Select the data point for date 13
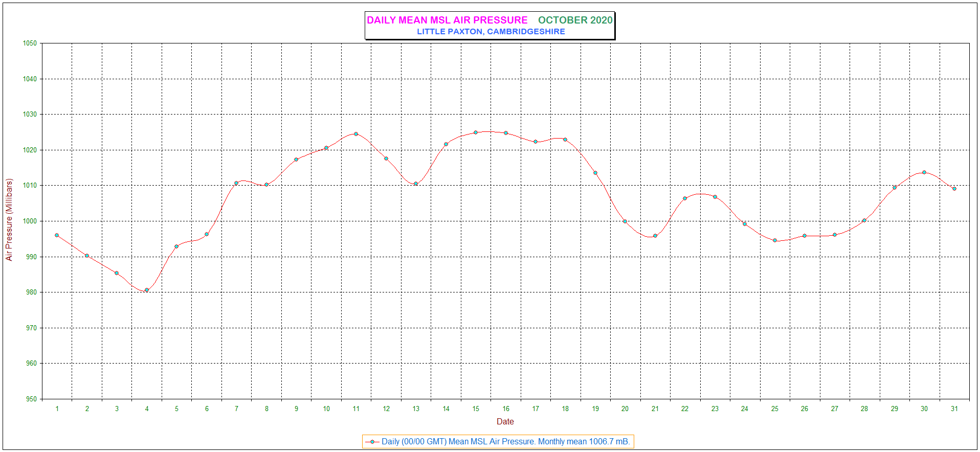The height and width of the screenshot is (452, 980). point(416,184)
